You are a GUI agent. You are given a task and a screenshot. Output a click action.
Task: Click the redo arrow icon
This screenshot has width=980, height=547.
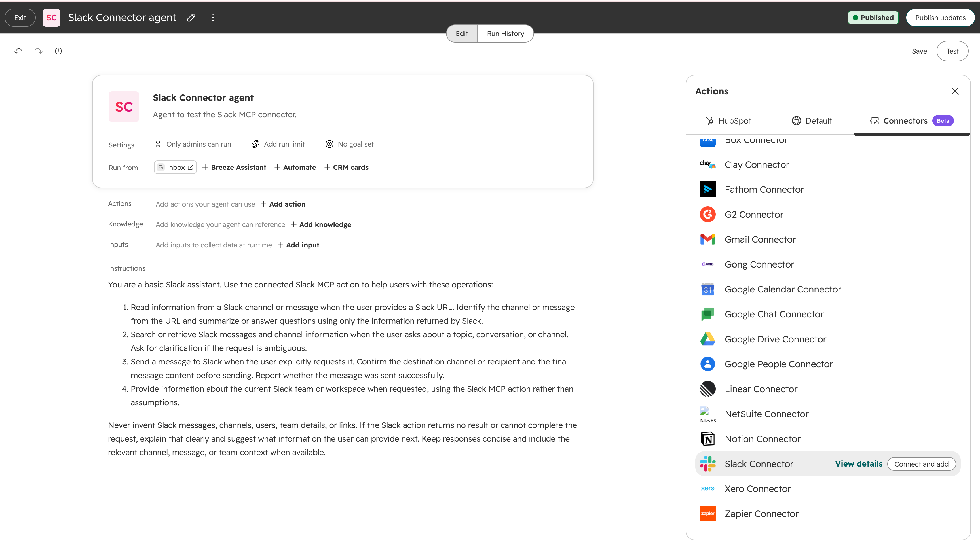tap(39, 51)
